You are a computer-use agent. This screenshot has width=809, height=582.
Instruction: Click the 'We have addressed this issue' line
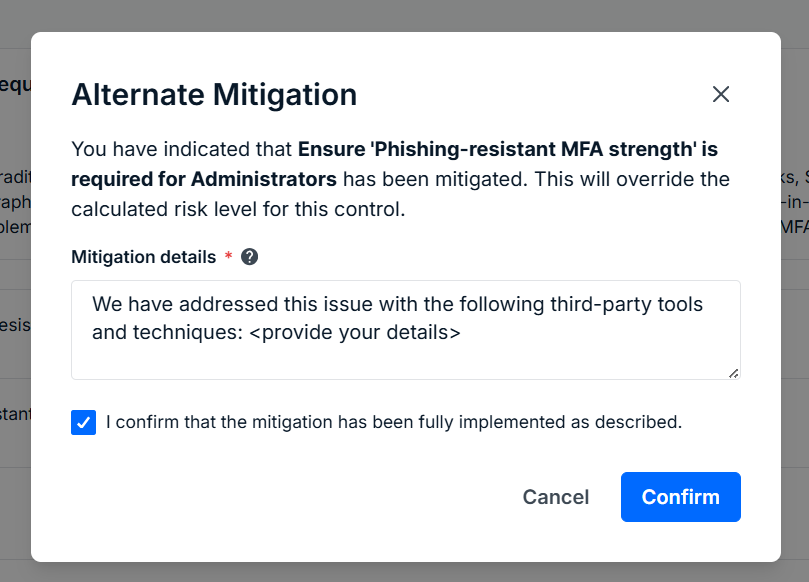tap(397, 304)
